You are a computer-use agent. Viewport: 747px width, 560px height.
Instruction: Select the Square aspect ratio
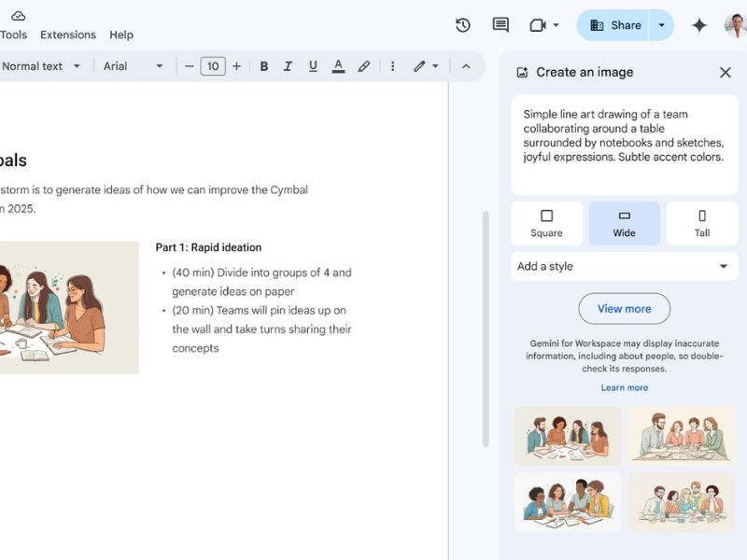[x=547, y=223]
